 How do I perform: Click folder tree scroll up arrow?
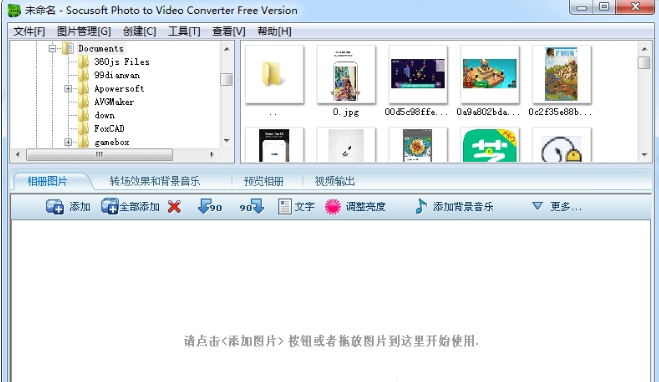(227, 49)
